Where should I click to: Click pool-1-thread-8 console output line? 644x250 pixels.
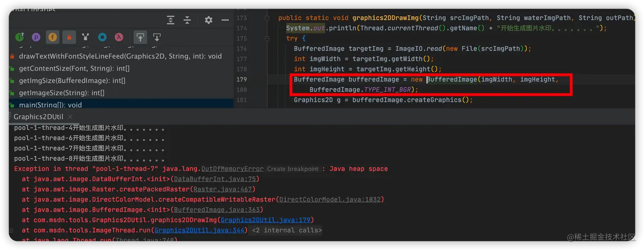click(x=89, y=159)
